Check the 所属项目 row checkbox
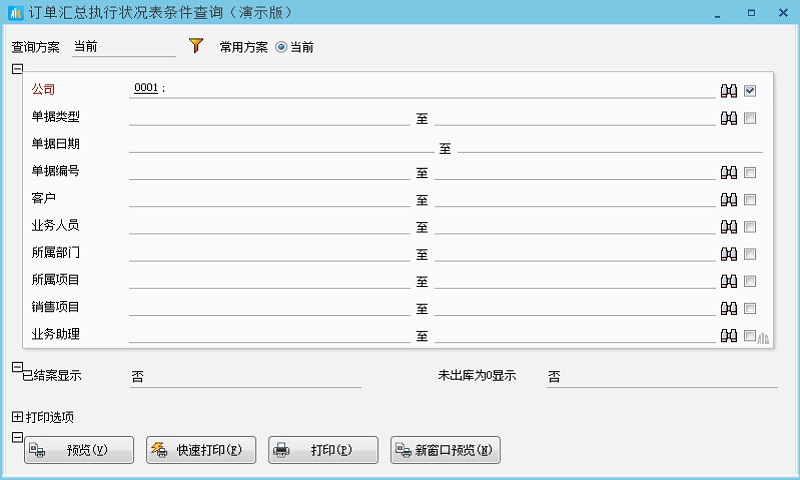Viewport: 800px width, 480px height. pos(749,281)
